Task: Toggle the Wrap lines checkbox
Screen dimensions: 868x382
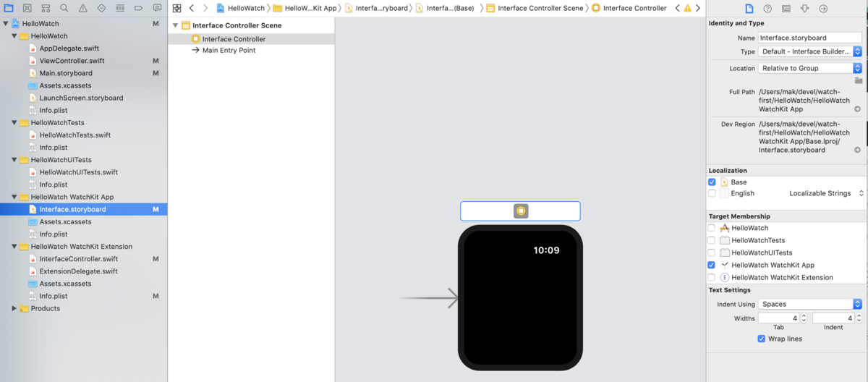Action: pyautogui.click(x=761, y=339)
